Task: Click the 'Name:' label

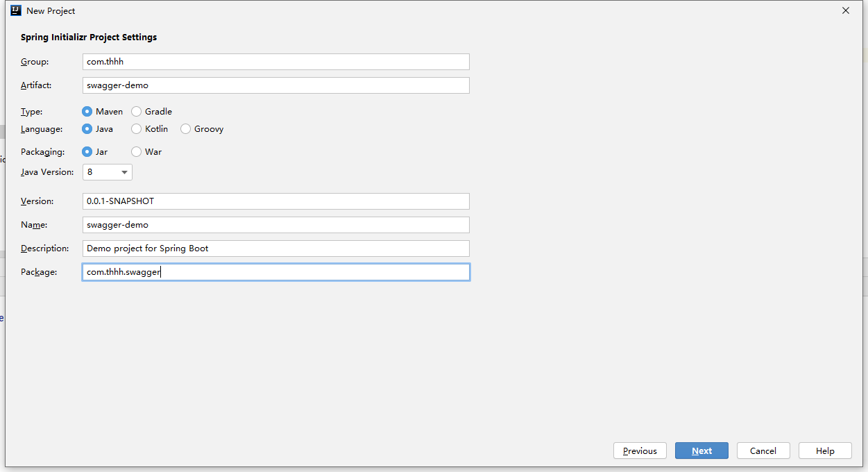Action: click(x=34, y=224)
